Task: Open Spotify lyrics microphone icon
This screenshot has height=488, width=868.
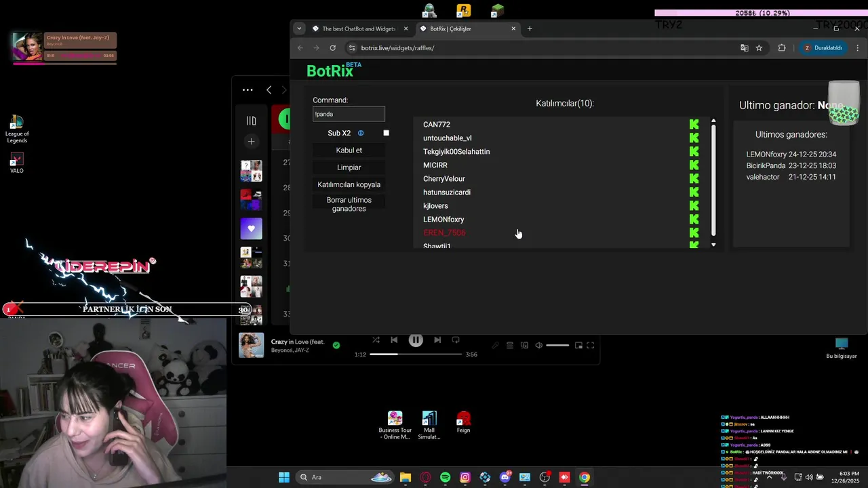Action: click(495, 345)
